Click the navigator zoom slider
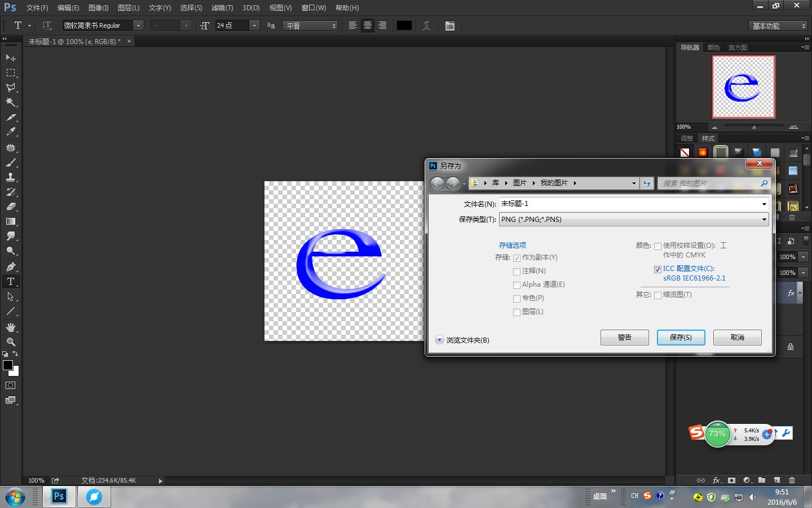Viewport: 812px width, 508px height. click(x=754, y=127)
